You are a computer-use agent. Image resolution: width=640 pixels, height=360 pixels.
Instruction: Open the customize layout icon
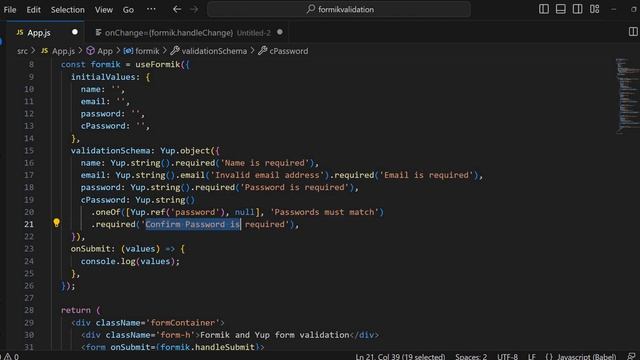(x=594, y=9)
